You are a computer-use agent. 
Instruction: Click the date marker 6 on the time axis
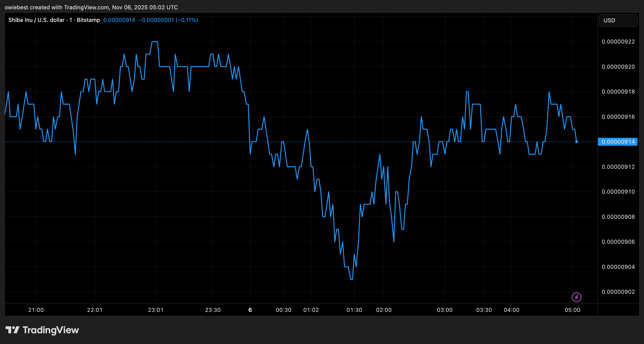(250, 310)
